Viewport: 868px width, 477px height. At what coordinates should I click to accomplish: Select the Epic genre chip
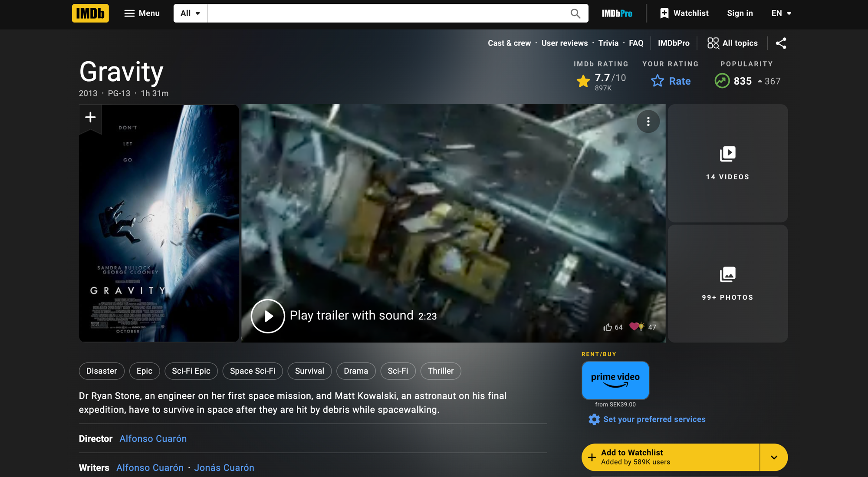145,371
